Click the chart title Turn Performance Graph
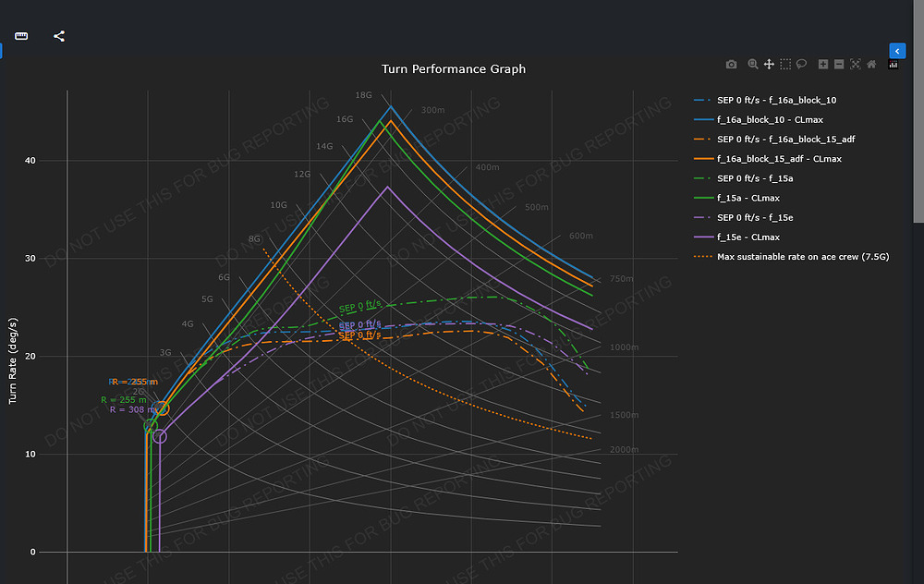The height and width of the screenshot is (584, 924). click(453, 69)
